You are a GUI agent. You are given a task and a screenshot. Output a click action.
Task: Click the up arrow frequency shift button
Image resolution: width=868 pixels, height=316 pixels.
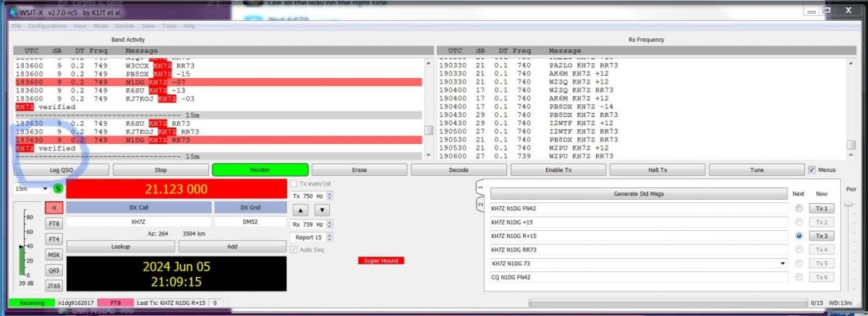[x=302, y=210]
